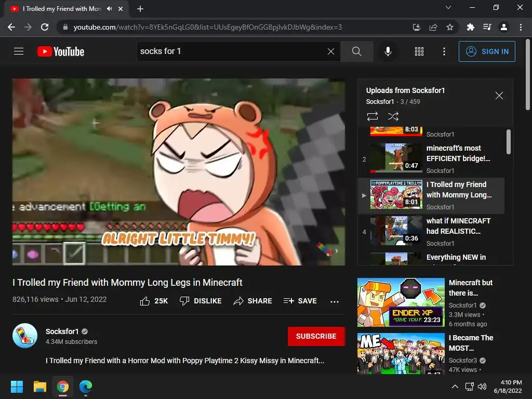
Task: Share this page from address bar
Action: (433, 27)
